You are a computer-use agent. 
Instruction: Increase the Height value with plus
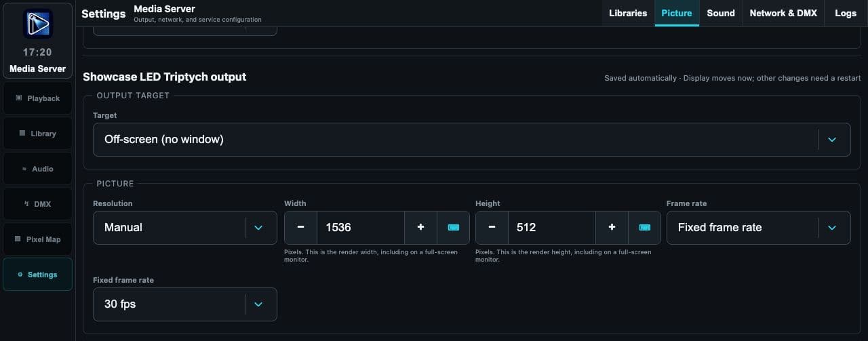612,228
